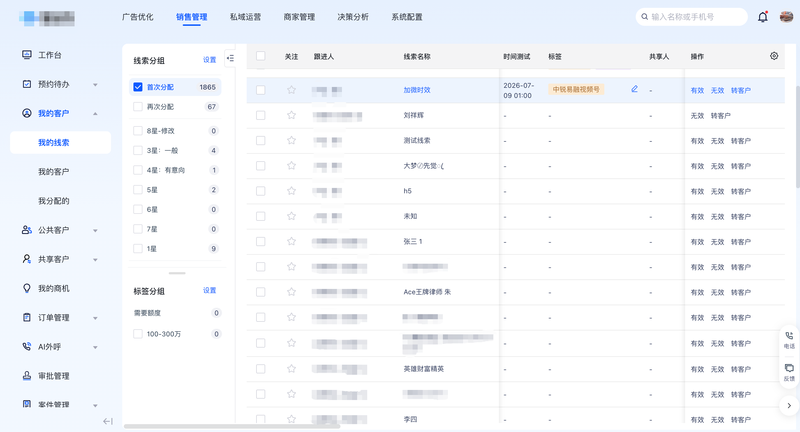Star the 刘祥辉 lead
800x432 pixels.
(x=291, y=115)
